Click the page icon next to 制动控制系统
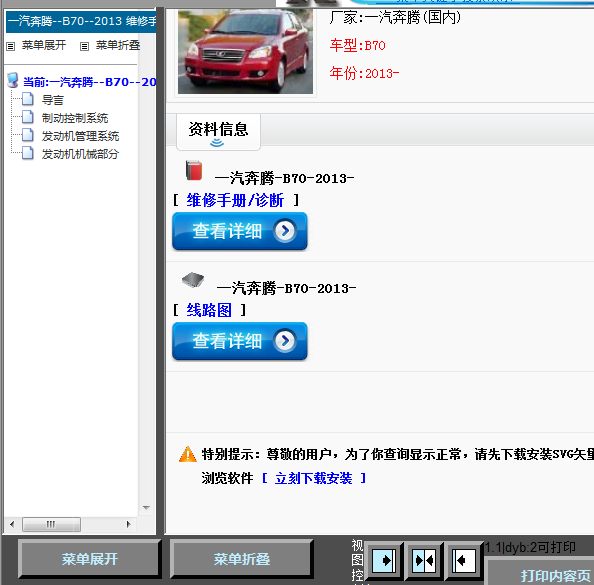Viewport: 594px width, 585px height. tap(28, 117)
